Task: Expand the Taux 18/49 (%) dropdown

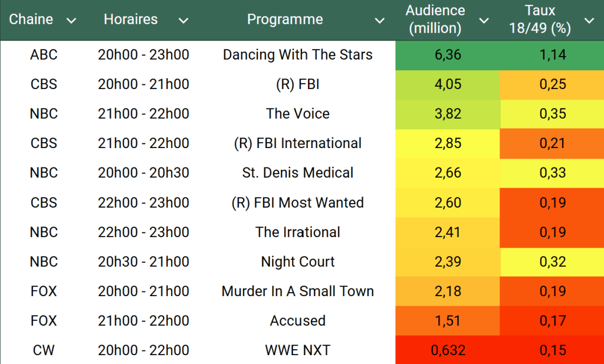Action: (589, 21)
